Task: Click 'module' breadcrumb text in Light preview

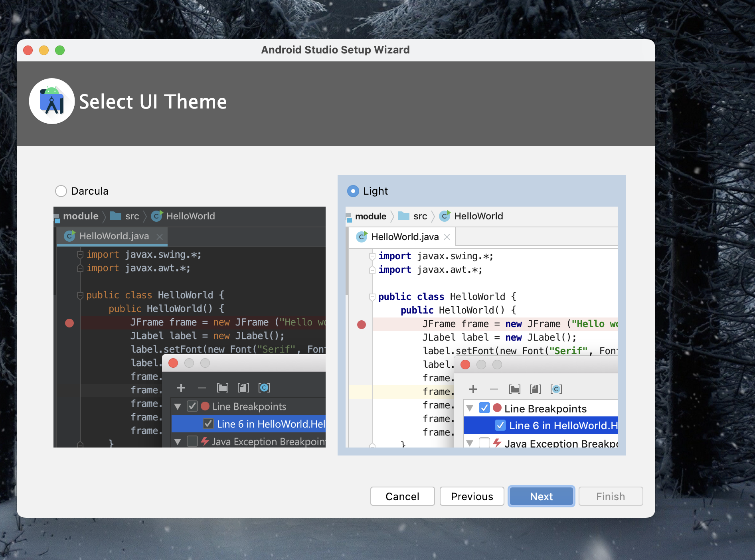Action: [371, 216]
